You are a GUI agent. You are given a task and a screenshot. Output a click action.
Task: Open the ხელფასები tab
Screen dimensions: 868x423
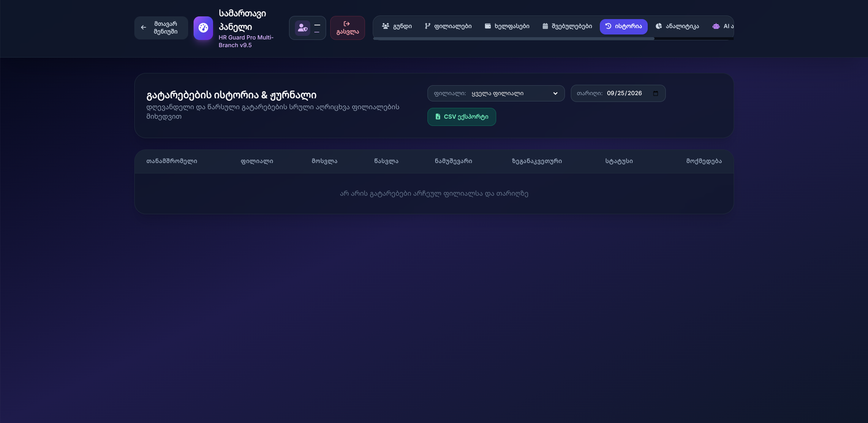tap(507, 27)
